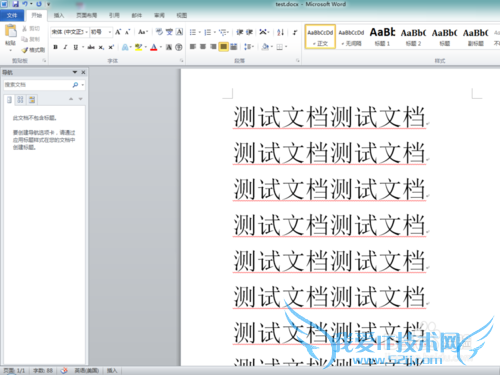Click the Phonetic Guide 文 icon
The width and height of the screenshot is (500, 375).
coord(169,32)
